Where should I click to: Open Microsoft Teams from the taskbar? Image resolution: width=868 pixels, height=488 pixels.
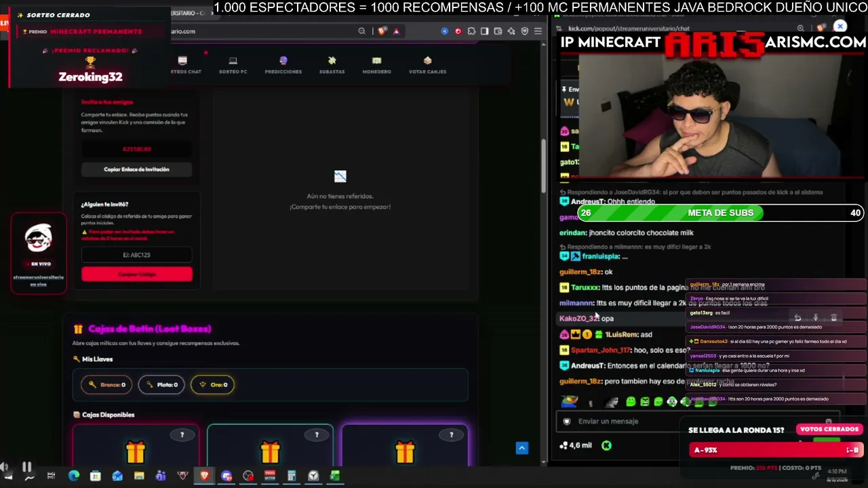pyautogui.click(x=161, y=476)
